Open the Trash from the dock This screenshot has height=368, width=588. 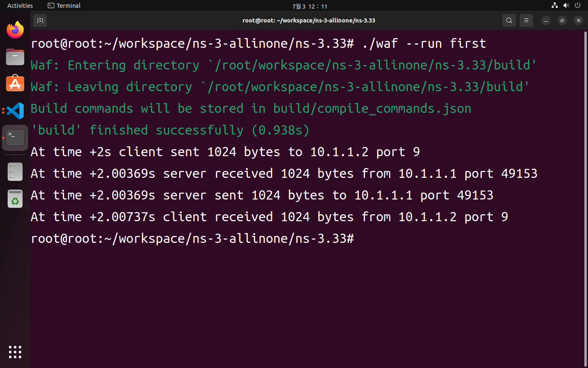click(x=15, y=199)
